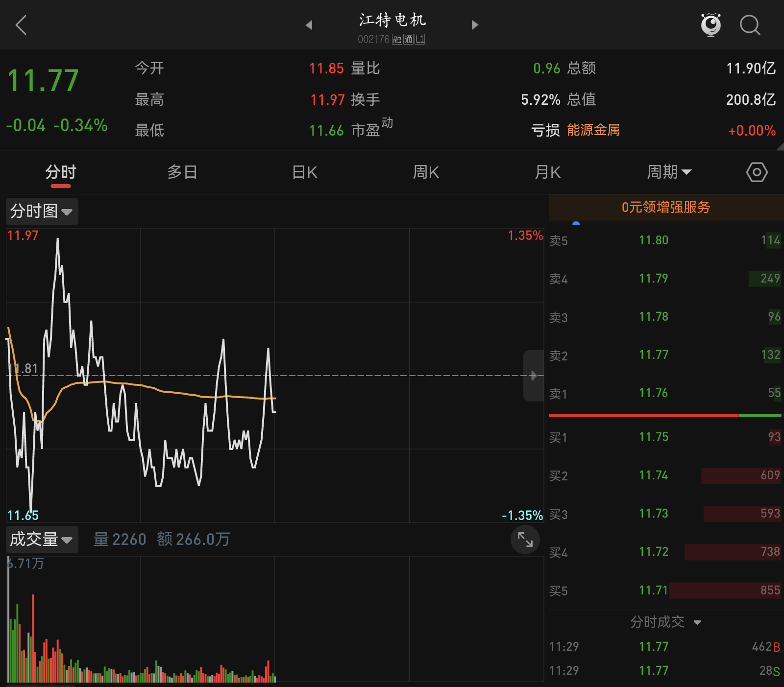This screenshot has height=687, width=784.
Task: Select the 买1 price 11.75 row
Action: click(665, 437)
